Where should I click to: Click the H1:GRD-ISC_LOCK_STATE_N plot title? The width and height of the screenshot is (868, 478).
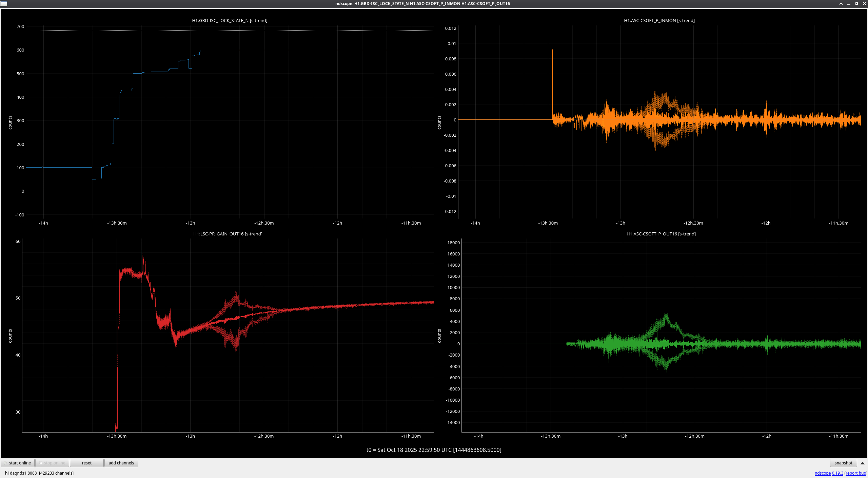coord(230,20)
